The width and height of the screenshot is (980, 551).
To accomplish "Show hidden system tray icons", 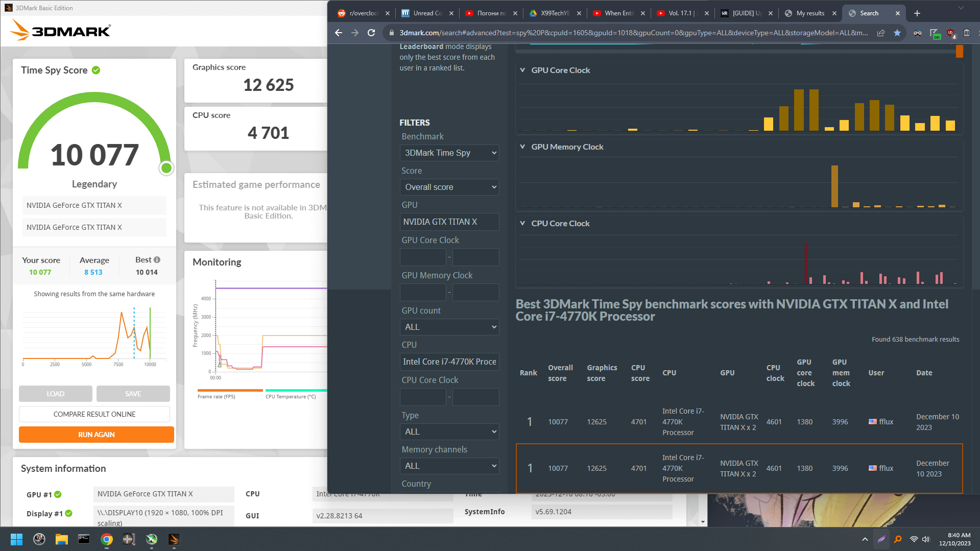I will click(x=865, y=539).
